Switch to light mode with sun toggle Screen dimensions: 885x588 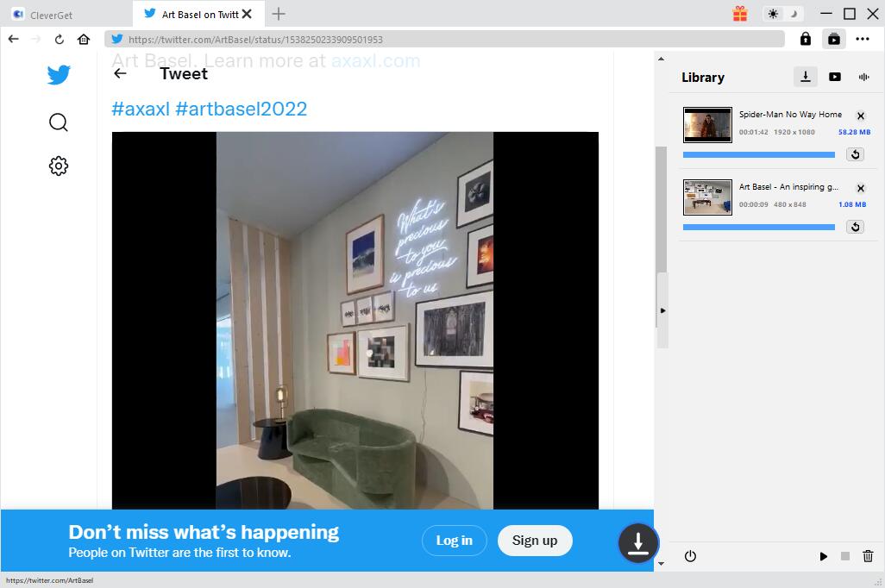[x=772, y=14]
